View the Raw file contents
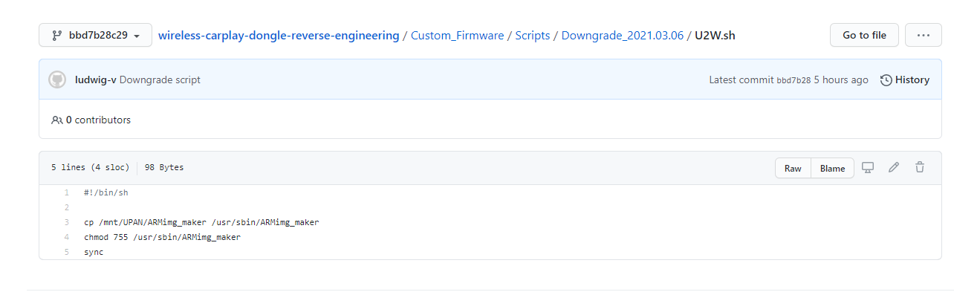This screenshot has width=980, height=292. [x=793, y=168]
